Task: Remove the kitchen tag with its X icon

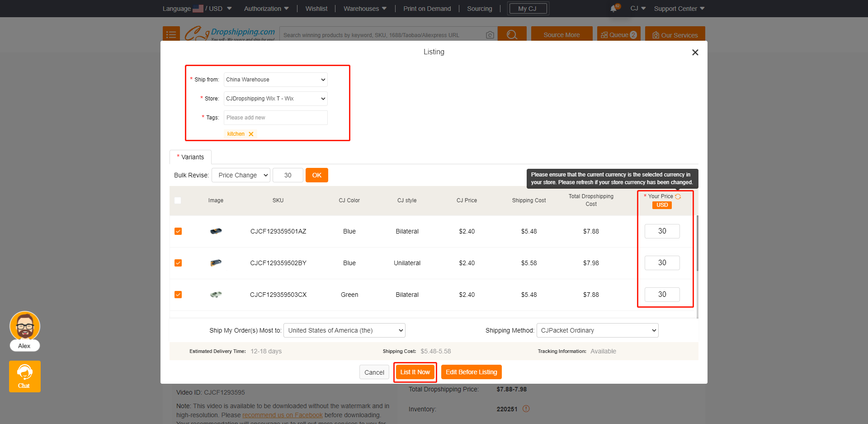Action: pos(251,134)
